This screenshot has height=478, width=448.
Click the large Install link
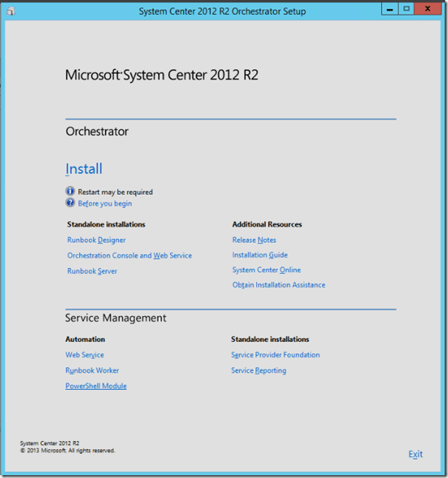84,169
